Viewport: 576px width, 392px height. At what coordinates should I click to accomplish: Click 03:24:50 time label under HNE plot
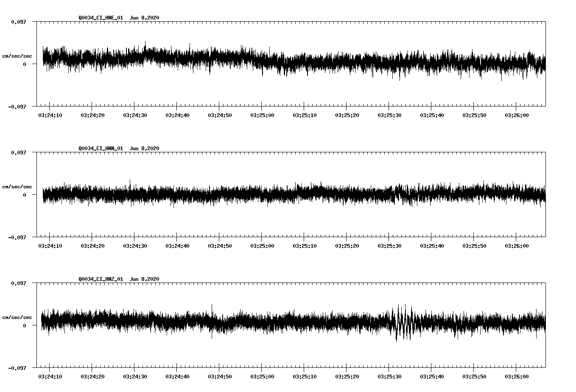220,115
